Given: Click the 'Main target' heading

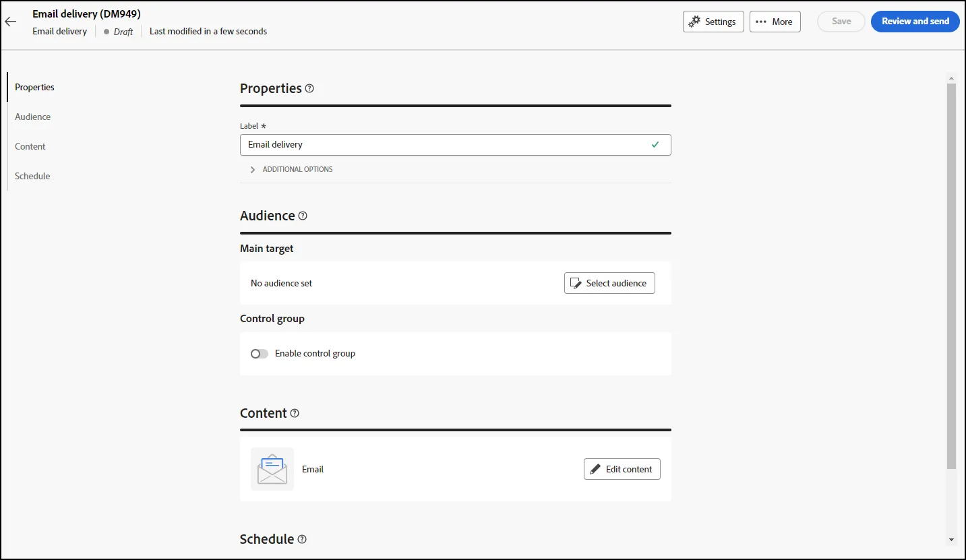Looking at the screenshot, I should click(267, 249).
